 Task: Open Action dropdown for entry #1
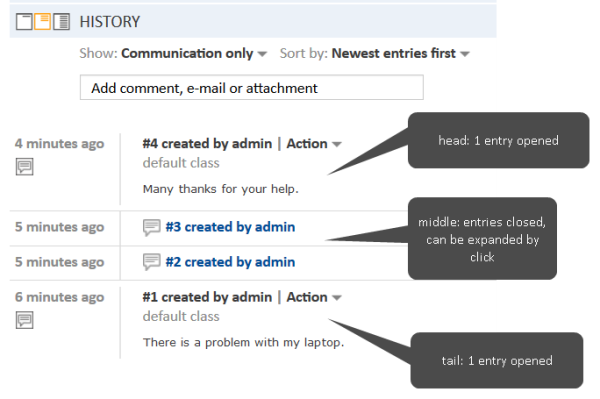314,297
